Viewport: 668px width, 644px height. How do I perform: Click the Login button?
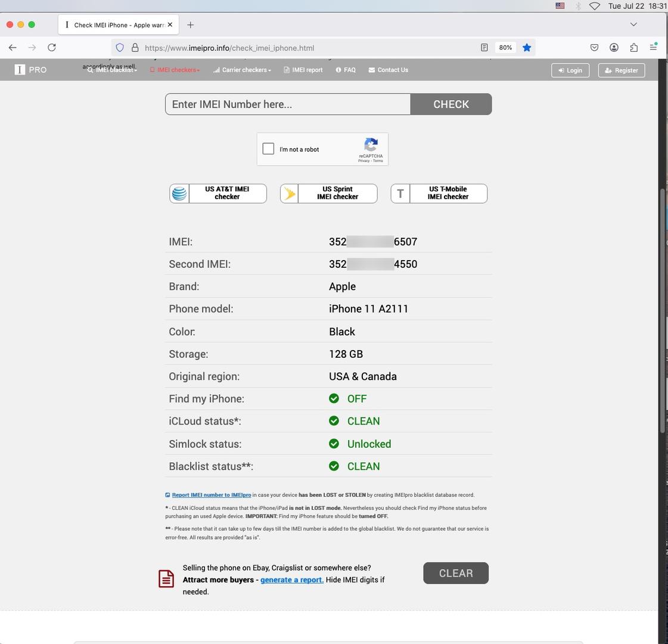(x=570, y=70)
